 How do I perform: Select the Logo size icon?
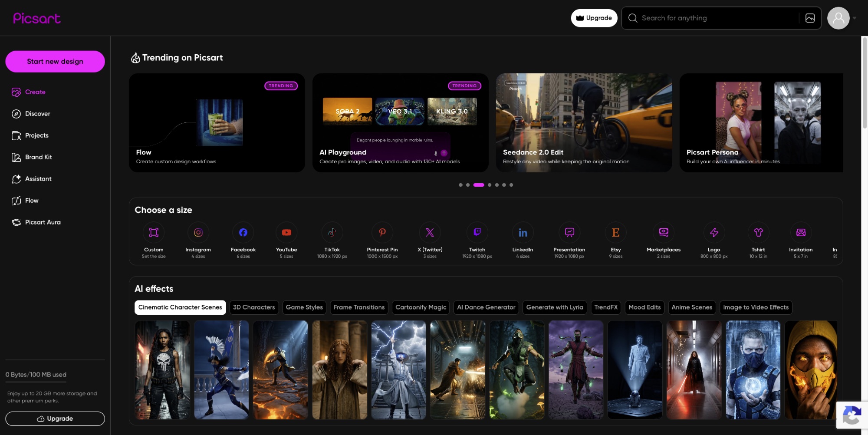pyautogui.click(x=714, y=232)
